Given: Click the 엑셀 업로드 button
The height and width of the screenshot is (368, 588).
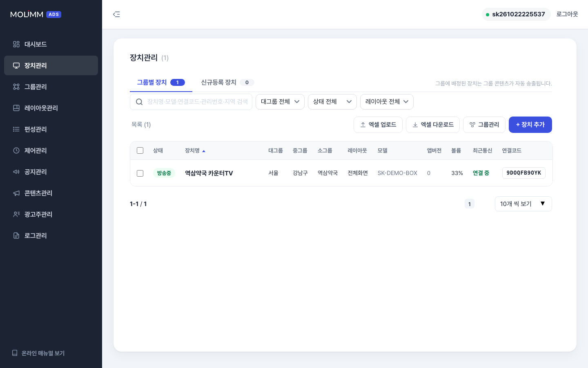Looking at the screenshot, I should 378,125.
